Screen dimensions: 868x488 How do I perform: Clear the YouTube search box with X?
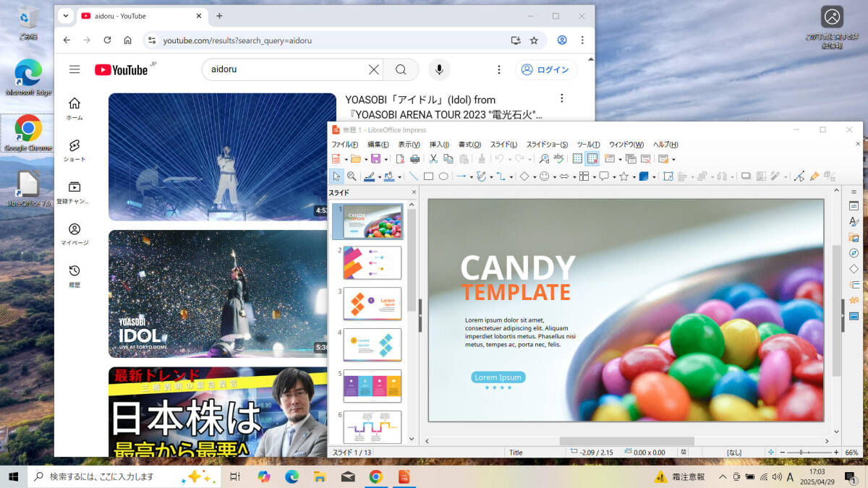[373, 69]
